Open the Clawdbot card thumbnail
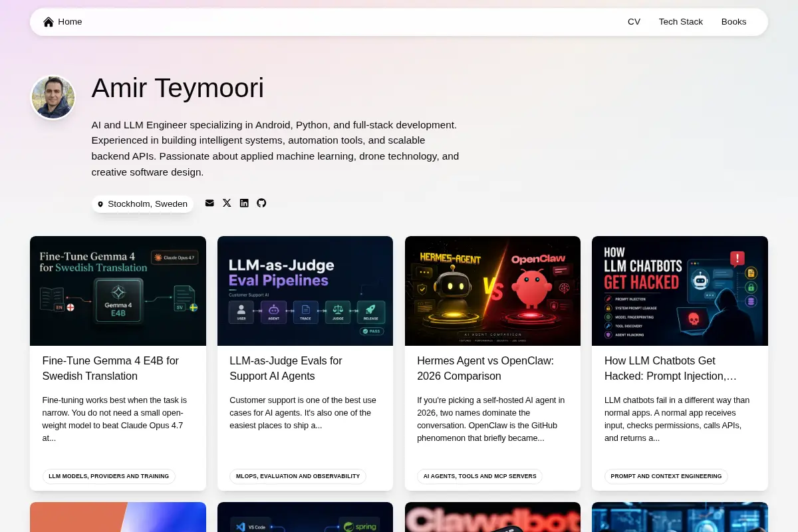 click(493, 517)
